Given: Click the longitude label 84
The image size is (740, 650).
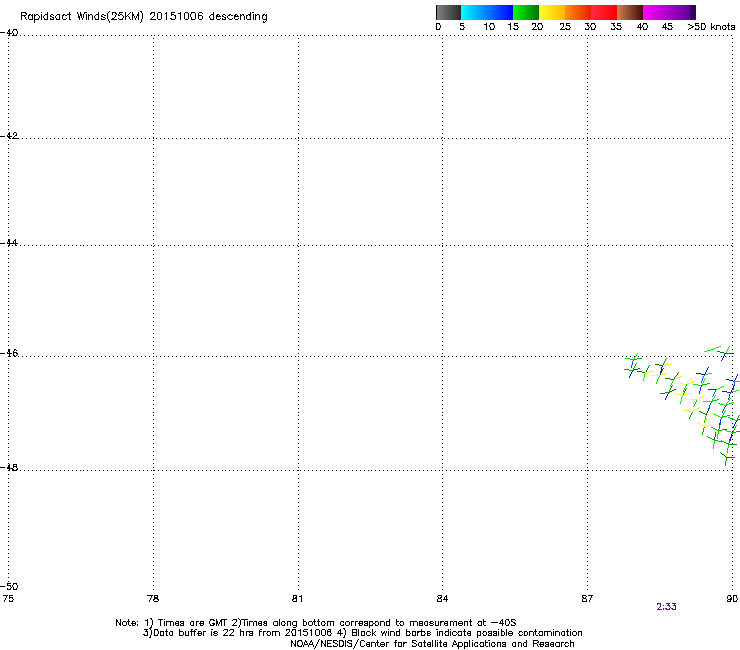Looking at the screenshot, I should coord(442,599).
